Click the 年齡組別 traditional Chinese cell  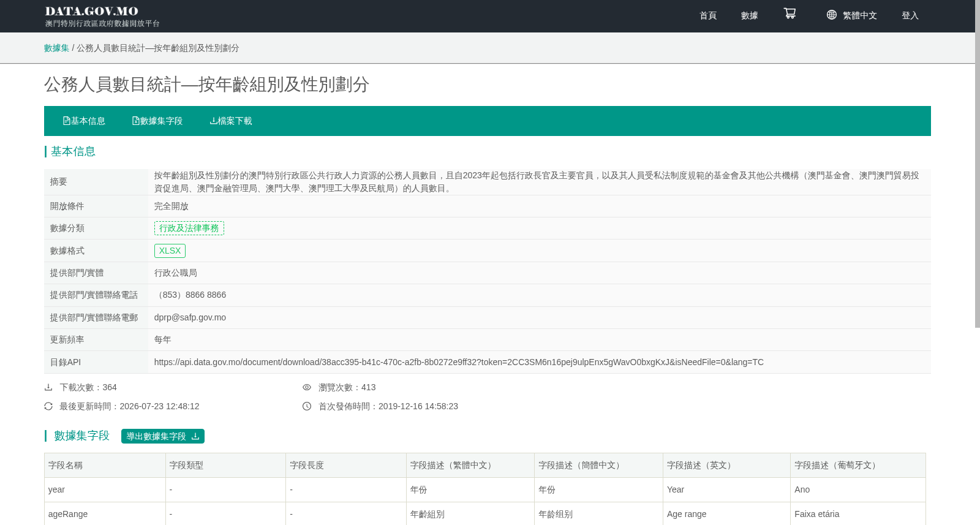point(470,514)
